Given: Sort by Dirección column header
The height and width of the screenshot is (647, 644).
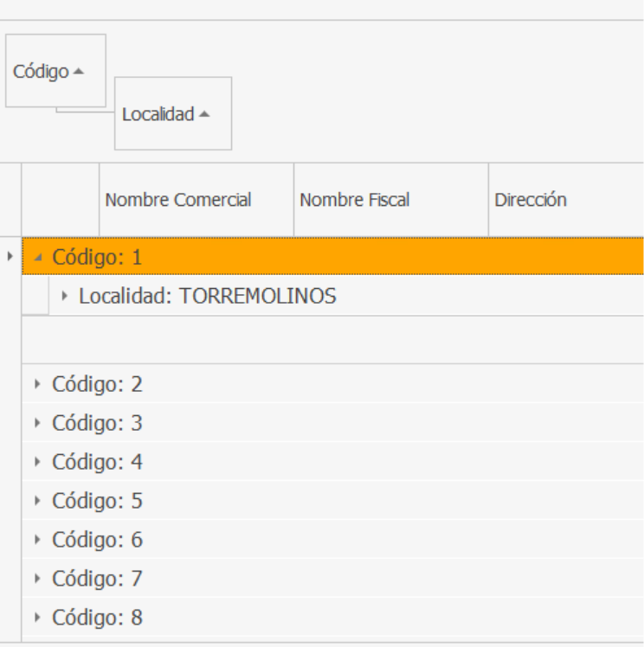Looking at the screenshot, I should 531,200.
